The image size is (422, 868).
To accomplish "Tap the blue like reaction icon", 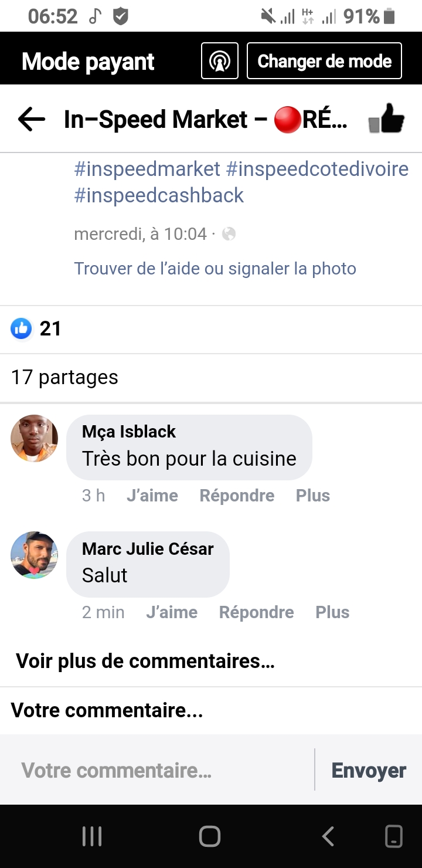I will tap(21, 328).
